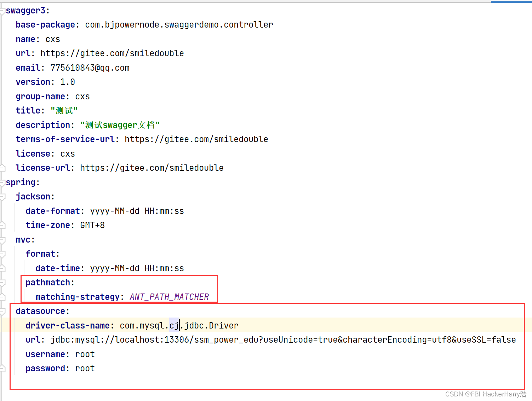Open the license-url gitee link
This screenshot has width=532, height=401.
pyautogui.click(x=152, y=168)
